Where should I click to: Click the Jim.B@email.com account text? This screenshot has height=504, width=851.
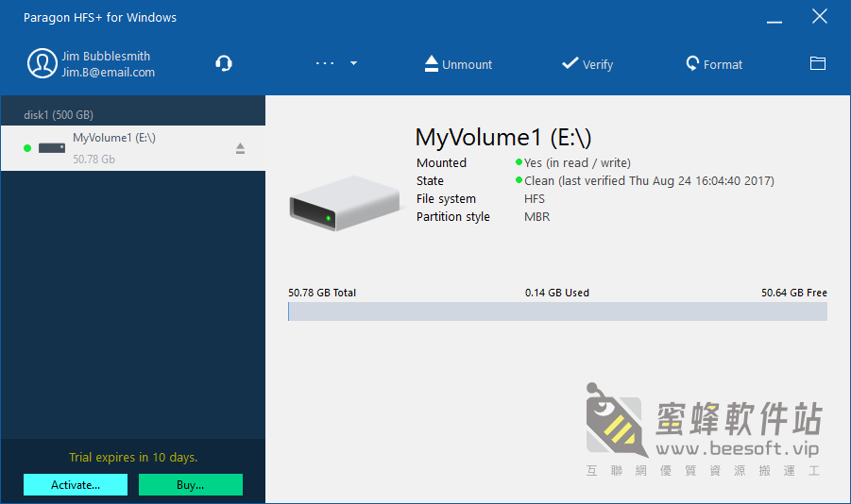[108, 72]
